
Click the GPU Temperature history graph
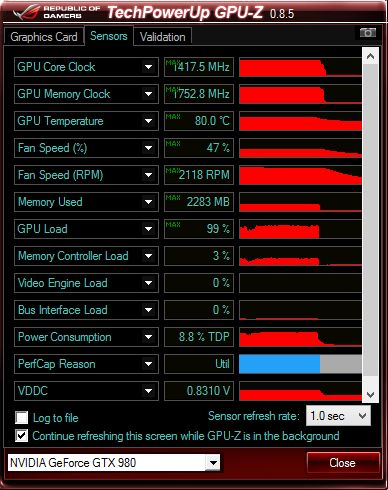click(300, 121)
